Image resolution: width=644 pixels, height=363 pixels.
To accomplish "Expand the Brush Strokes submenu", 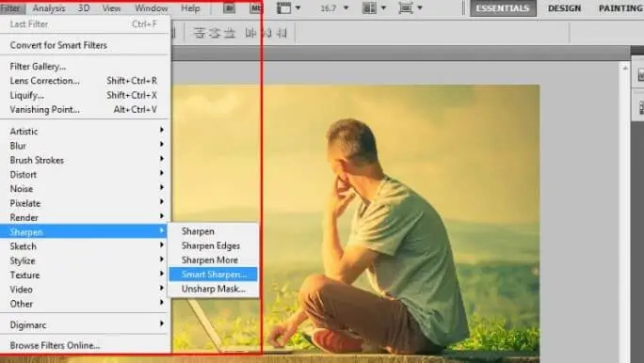I will pyautogui.click(x=85, y=160).
